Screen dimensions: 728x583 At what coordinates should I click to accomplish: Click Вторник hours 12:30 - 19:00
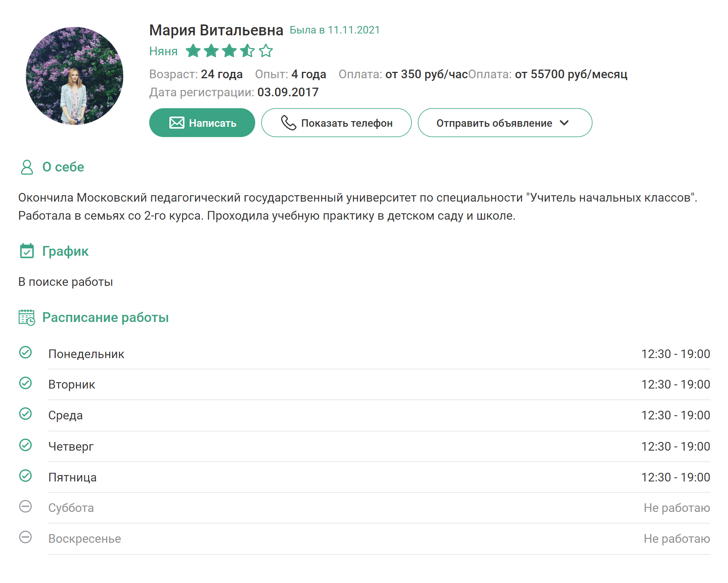click(x=676, y=385)
